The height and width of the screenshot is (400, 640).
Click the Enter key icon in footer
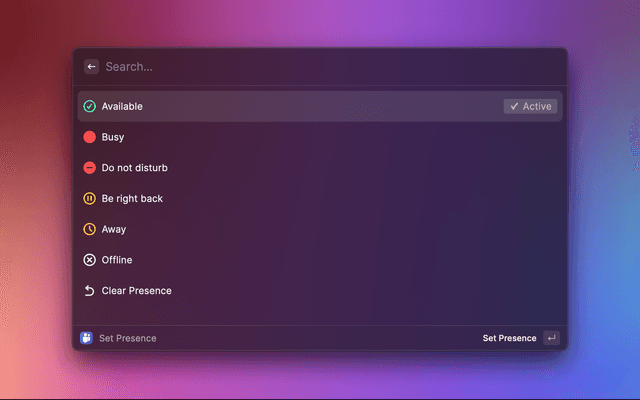[551, 338]
